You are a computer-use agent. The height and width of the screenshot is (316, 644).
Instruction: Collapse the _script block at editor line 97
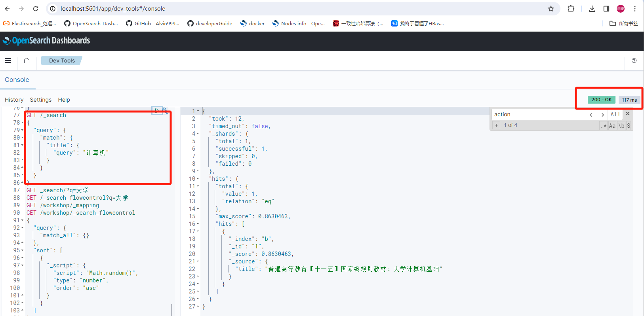coord(22,265)
